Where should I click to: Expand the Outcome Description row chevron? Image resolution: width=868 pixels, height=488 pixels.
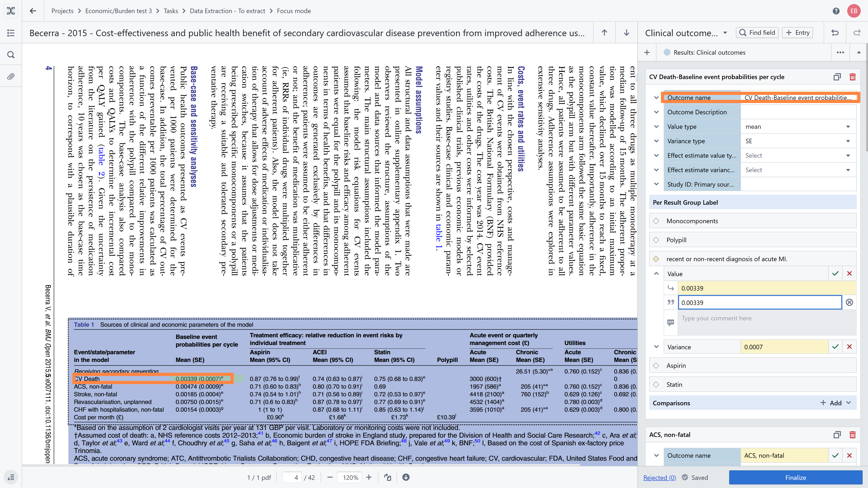[656, 112]
